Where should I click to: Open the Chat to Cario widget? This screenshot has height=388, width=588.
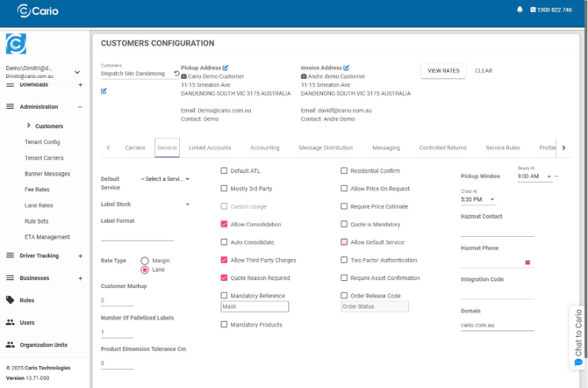coord(578,336)
